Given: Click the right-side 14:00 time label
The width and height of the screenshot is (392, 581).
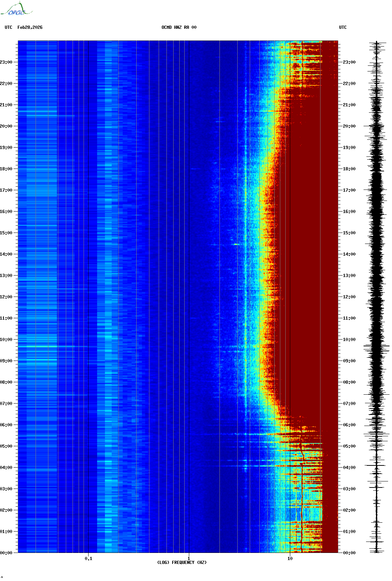Looking at the screenshot, I should 349,254.
